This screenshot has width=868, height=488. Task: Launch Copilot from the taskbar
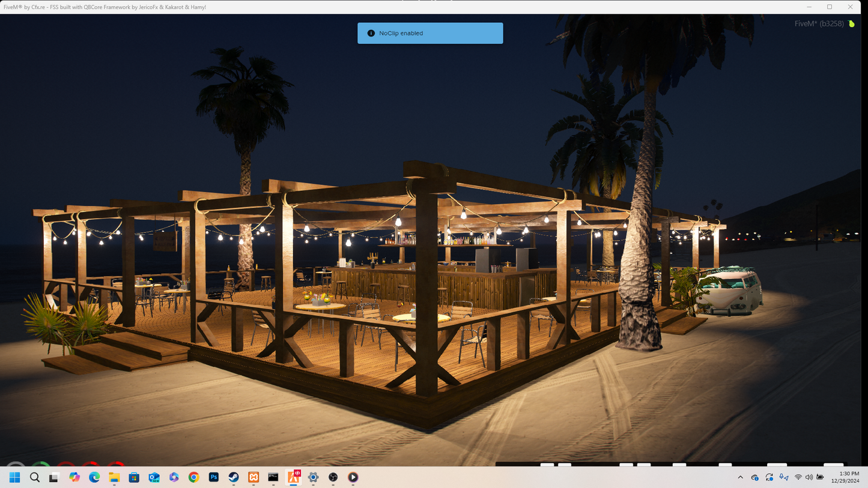[x=74, y=477]
